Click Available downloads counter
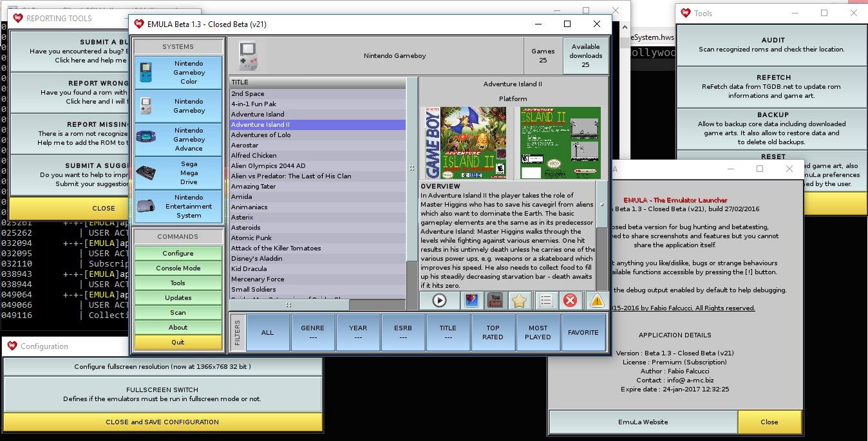The image size is (868, 441). click(586, 55)
